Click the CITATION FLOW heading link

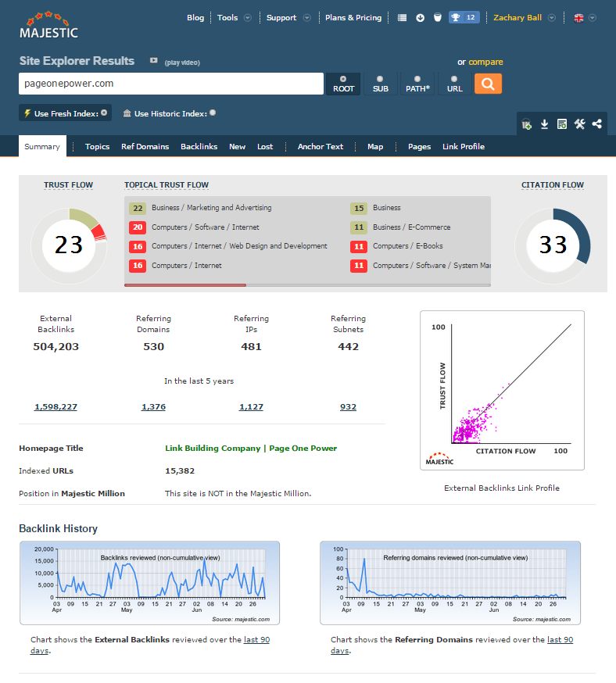click(x=553, y=185)
